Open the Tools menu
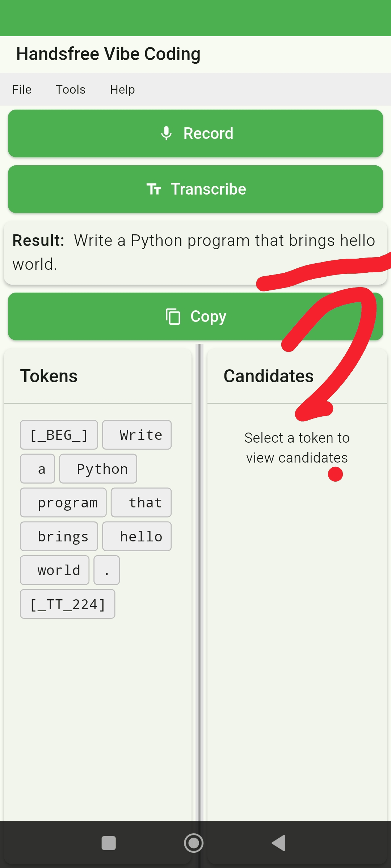This screenshot has height=868, width=391. click(x=71, y=89)
